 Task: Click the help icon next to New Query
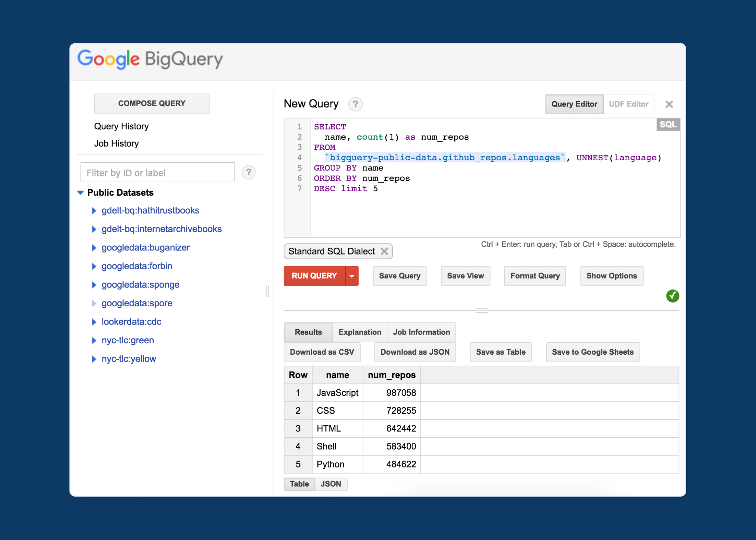[355, 105]
